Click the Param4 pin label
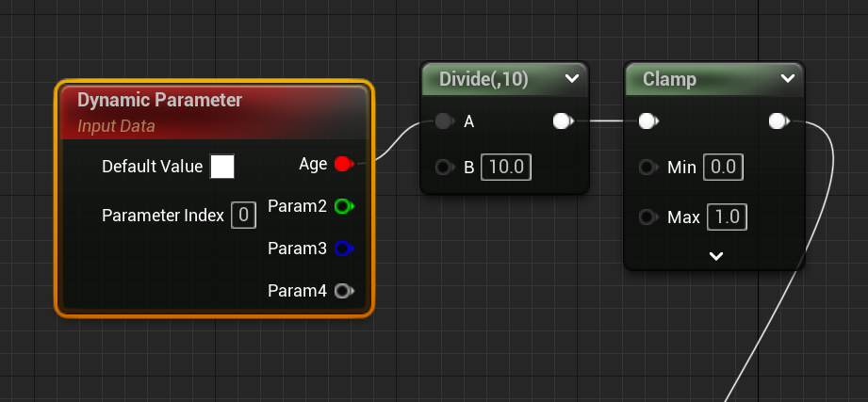 (297, 291)
